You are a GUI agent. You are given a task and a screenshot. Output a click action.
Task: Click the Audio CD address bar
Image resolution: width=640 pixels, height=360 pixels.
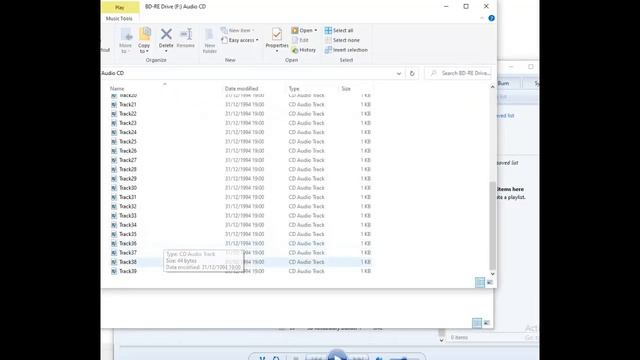(247, 73)
